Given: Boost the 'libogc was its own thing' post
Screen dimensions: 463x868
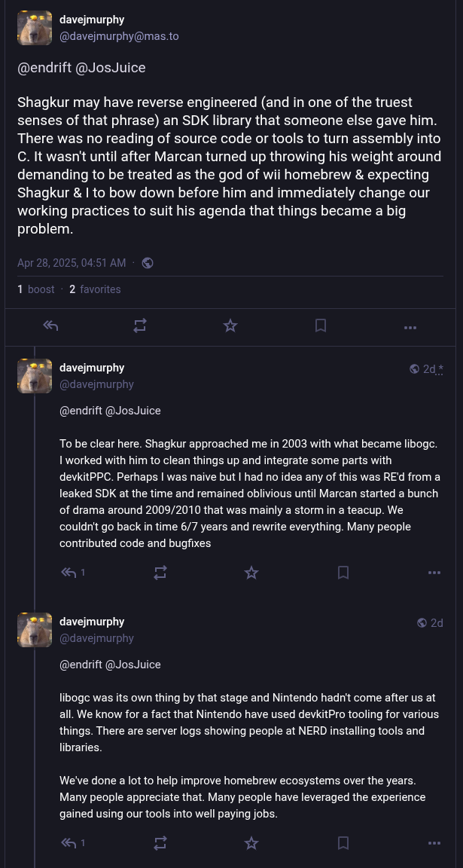Looking at the screenshot, I should (x=160, y=843).
